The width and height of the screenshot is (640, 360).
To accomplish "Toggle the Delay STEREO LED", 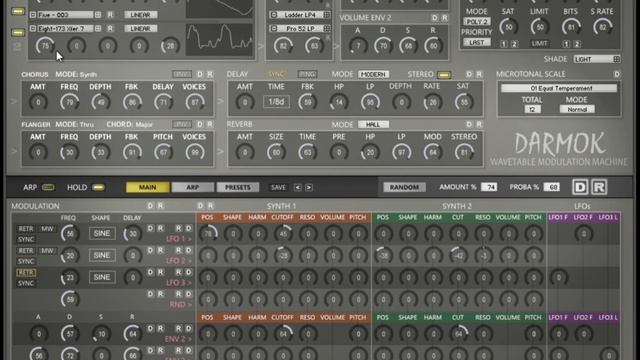I will pyautogui.click(x=444, y=75).
